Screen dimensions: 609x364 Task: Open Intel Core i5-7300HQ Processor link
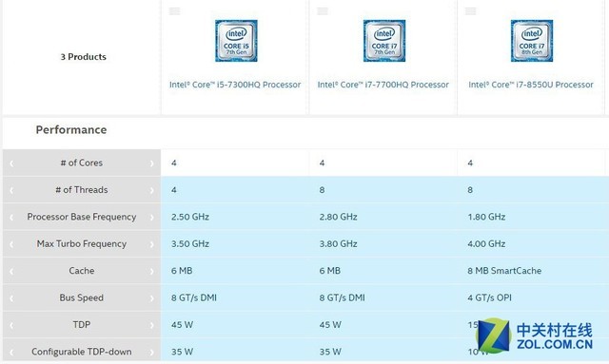tap(235, 85)
